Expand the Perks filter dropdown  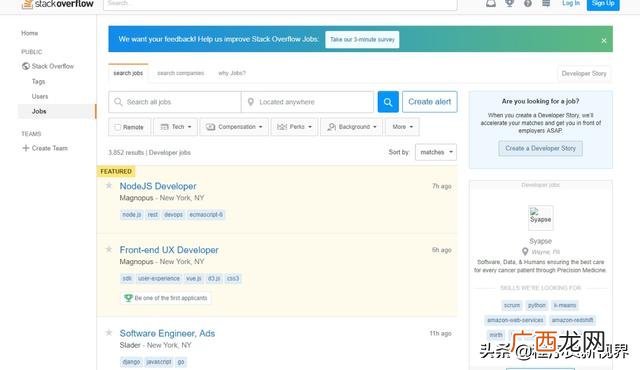click(x=294, y=127)
